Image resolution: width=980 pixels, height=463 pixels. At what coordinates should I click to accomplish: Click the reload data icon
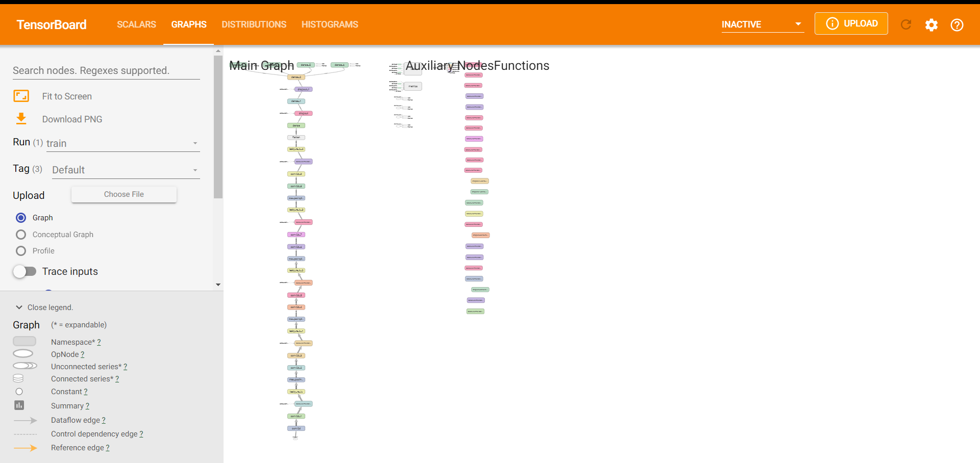[906, 24]
